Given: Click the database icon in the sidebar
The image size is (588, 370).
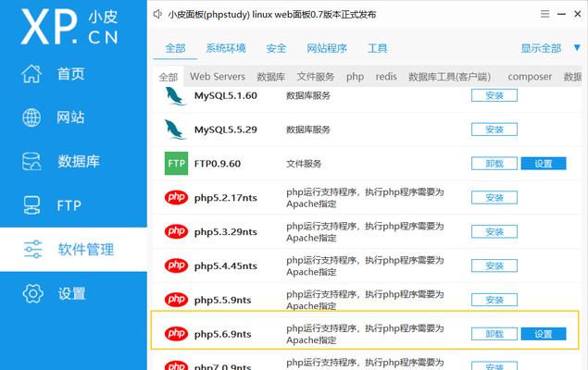Looking at the screenshot, I should pos(31,161).
